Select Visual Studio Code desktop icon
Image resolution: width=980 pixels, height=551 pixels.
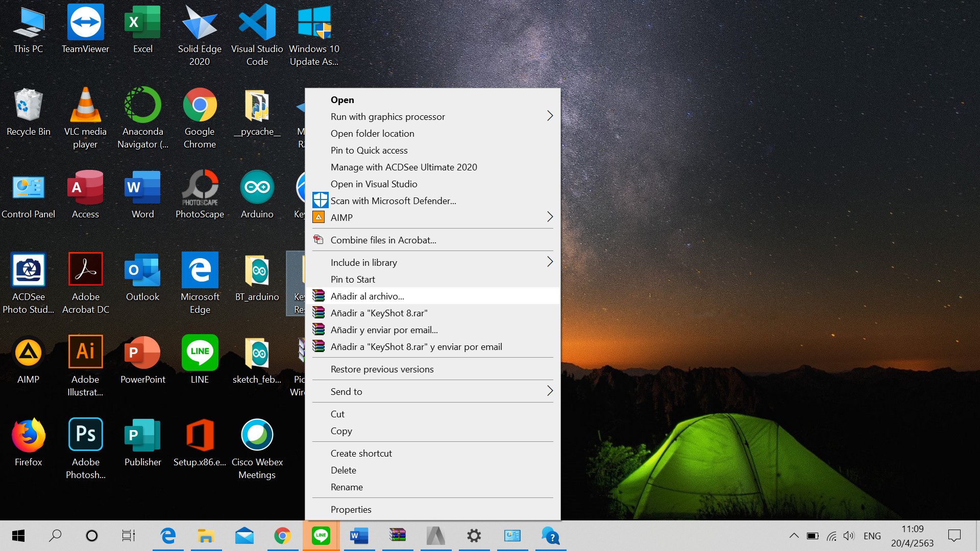pyautogui.click(x=257, y=36)
